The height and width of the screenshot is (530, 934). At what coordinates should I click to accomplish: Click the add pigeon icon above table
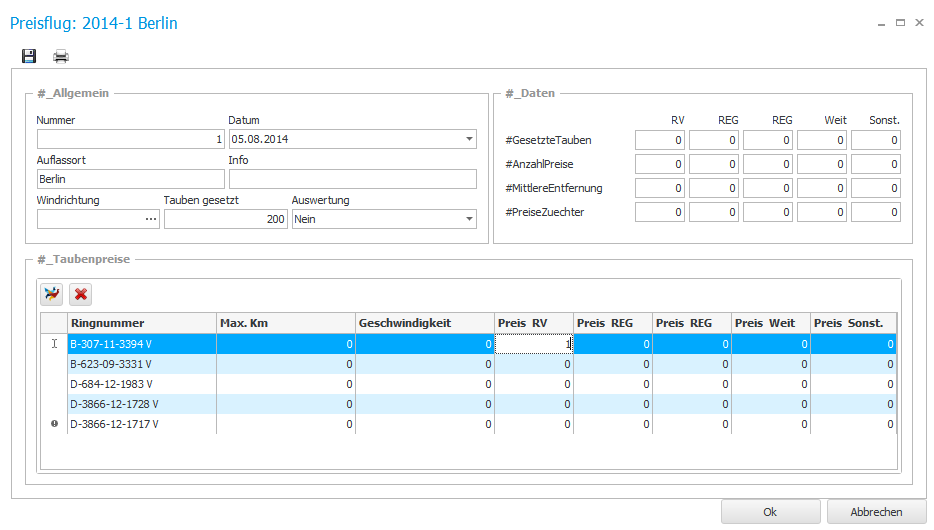pyautogui.click(x=51, y=294)
